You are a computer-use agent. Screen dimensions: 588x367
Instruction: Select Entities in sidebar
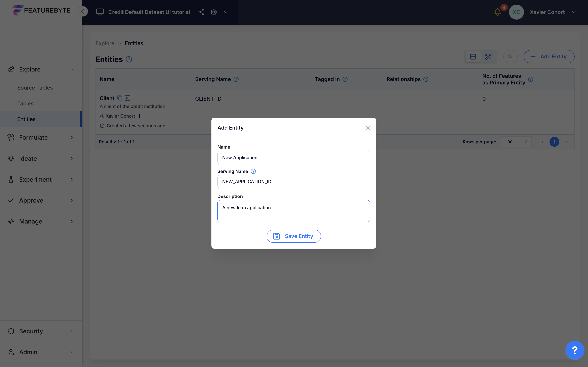pyautogui.click(x=41, y=119)
